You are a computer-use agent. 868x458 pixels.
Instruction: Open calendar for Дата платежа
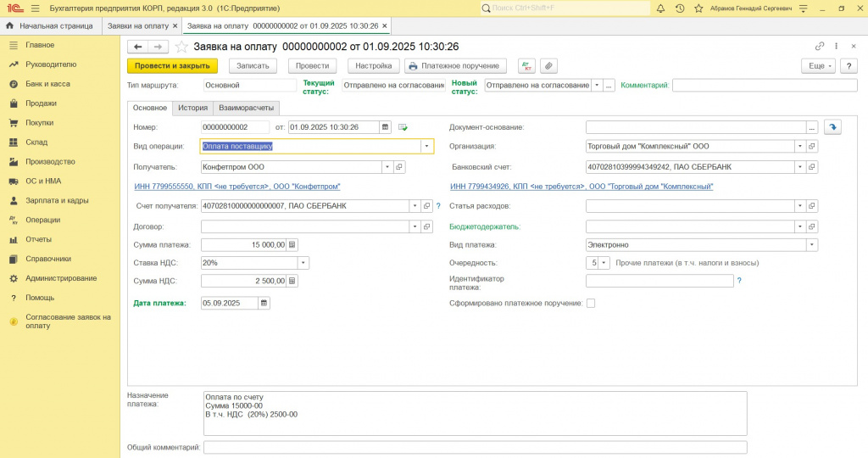pos(264,303)
